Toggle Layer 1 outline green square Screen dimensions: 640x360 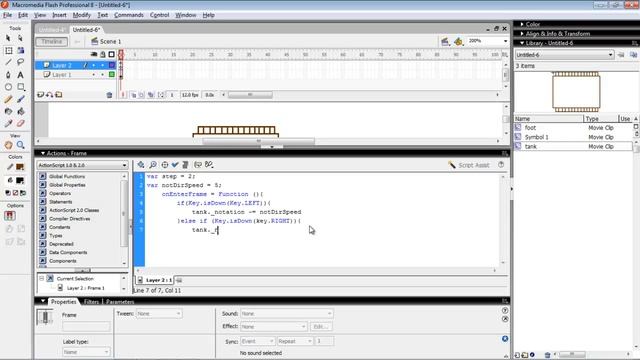click(x=111, y=75)
